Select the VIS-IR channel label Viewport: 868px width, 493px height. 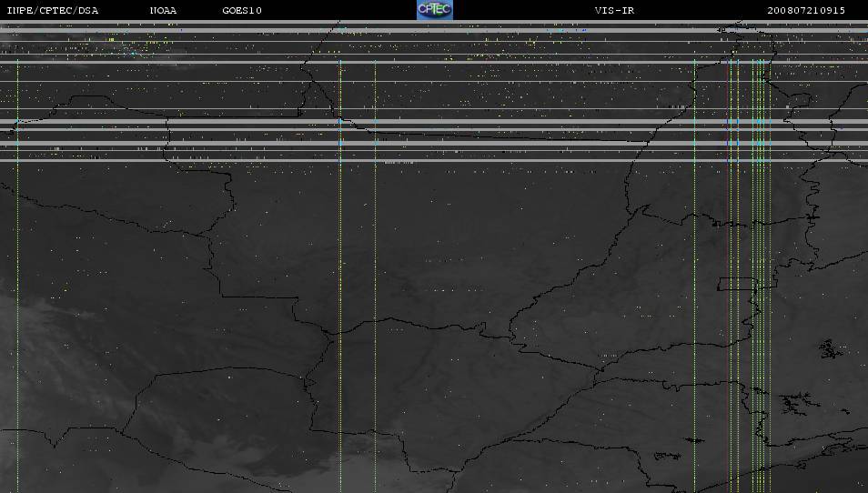[x=614, y=11]
